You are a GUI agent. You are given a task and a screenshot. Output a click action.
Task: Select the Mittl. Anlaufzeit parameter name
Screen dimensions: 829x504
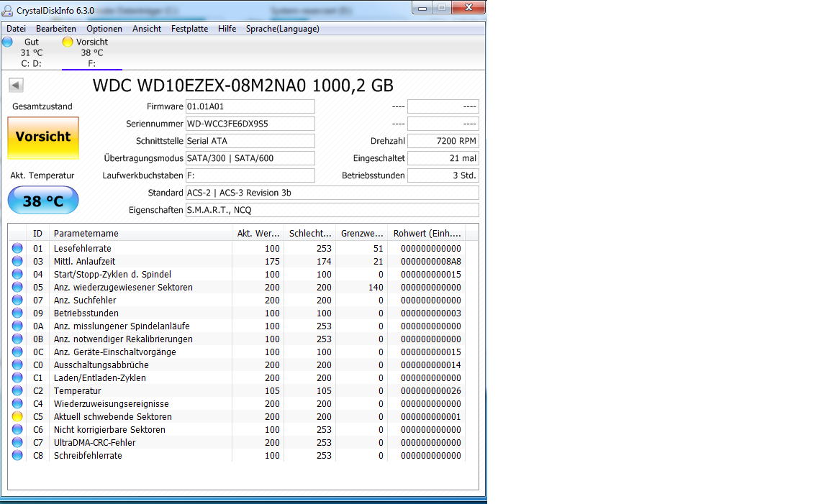[84, 261]
